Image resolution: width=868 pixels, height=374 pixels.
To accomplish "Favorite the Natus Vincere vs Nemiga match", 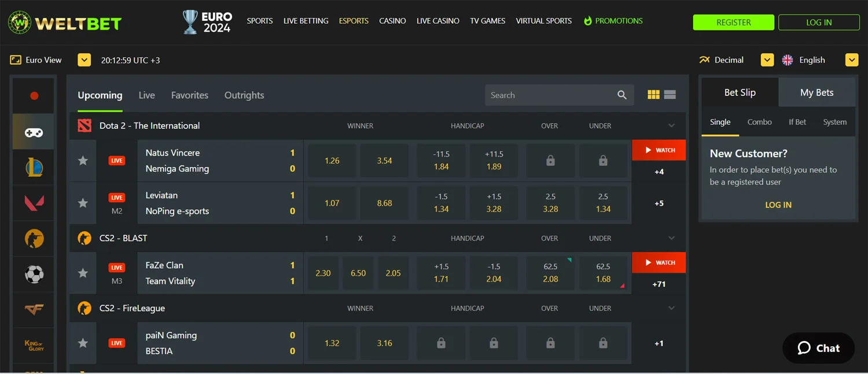I will point(82,160).
